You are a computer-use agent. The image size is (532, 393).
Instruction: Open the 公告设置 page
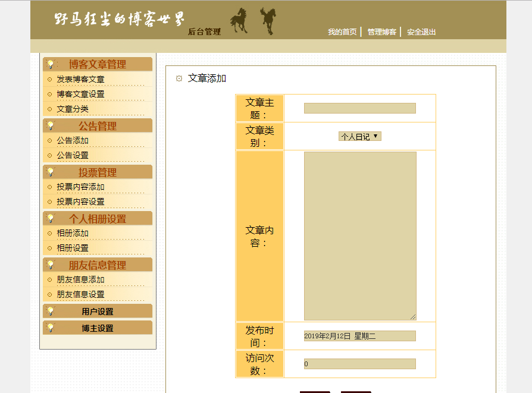coord(72,155)
